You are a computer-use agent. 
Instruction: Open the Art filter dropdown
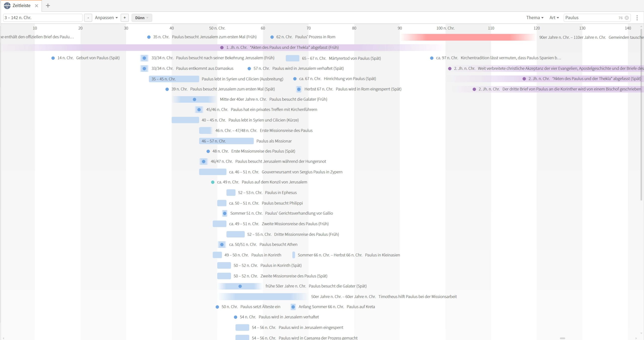(554, 18)
